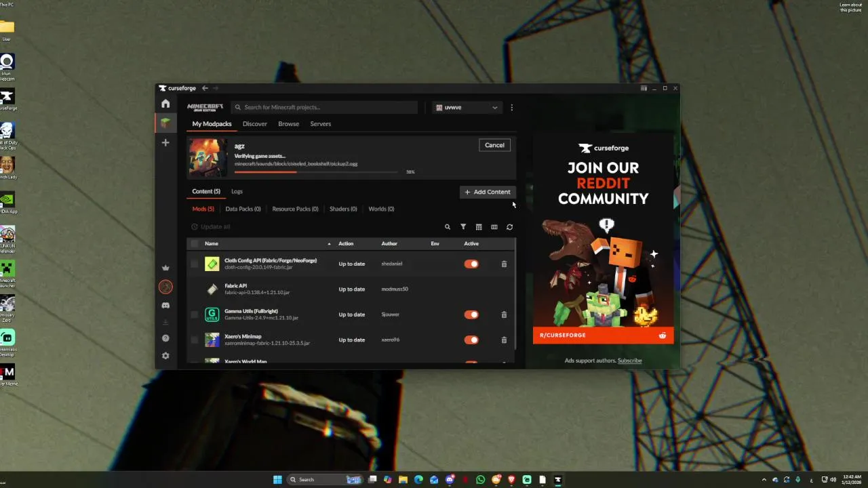Sort mods by the Name column arrow
Screen dimensions: 868x488
click(330, 244)
